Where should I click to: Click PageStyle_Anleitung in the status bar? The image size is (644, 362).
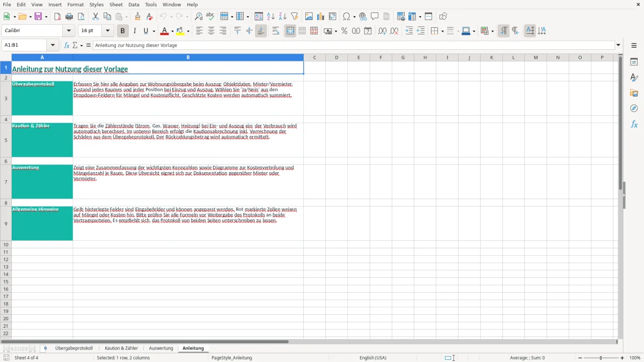232,358
